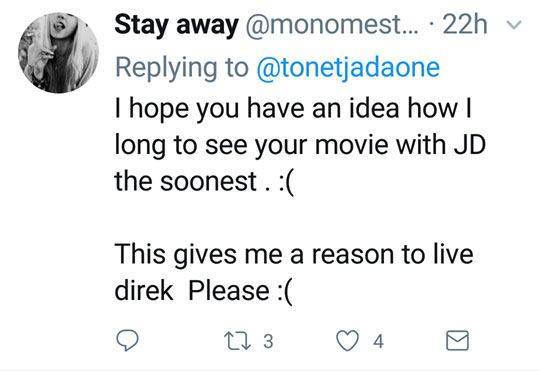The image size is (540, 371).
Task: Select the line starting 'I hope you have'
Action: coord(293,109)
